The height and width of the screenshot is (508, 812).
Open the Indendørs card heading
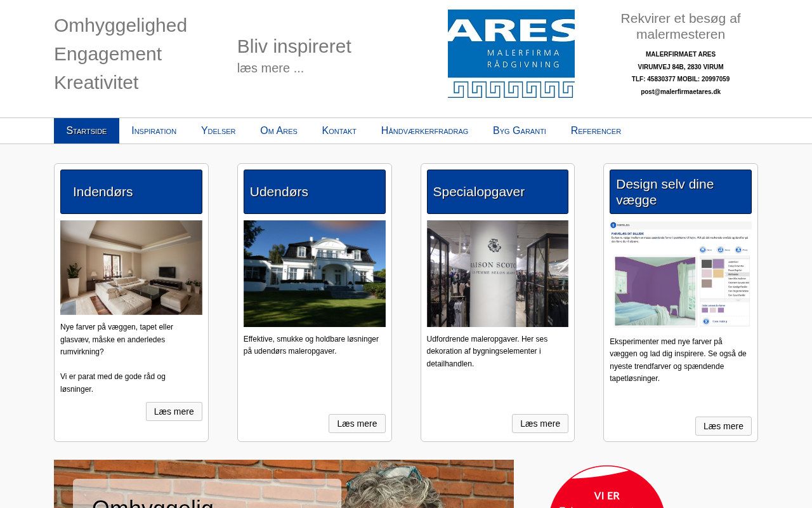[131, 192]
